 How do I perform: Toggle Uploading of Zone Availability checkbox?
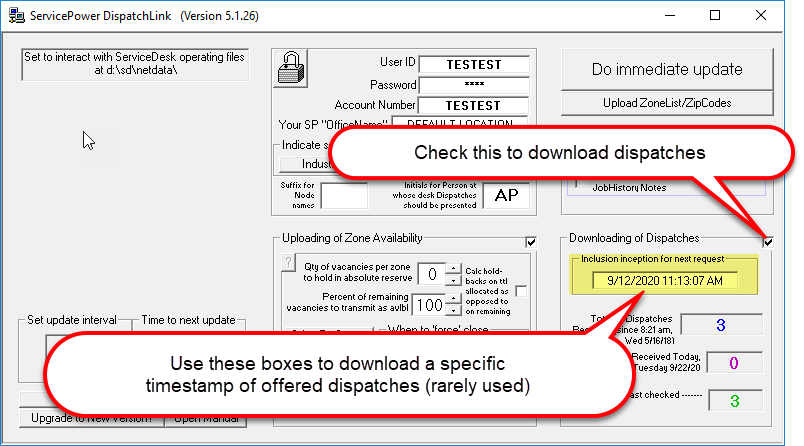(531, 242)
